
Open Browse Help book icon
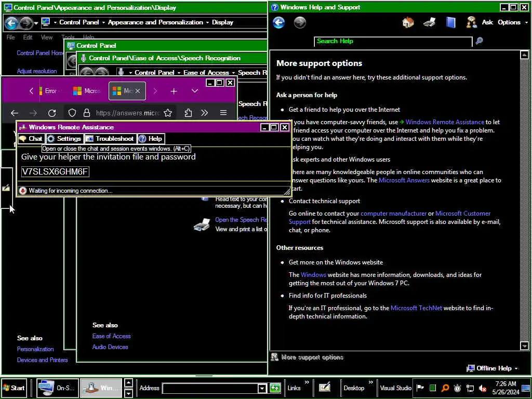pyautogui.click(x=450, y=22)
